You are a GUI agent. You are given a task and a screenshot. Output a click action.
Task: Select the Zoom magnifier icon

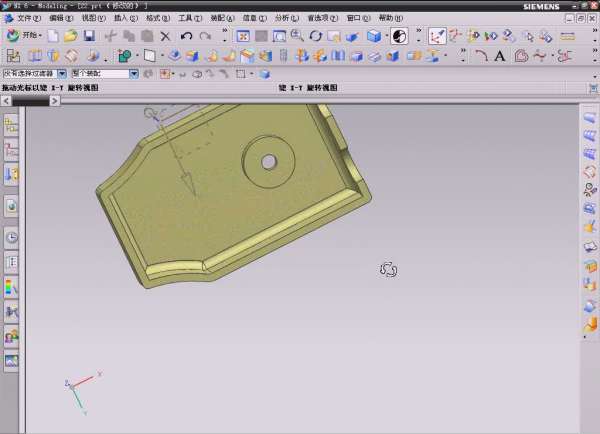point(297,36)
